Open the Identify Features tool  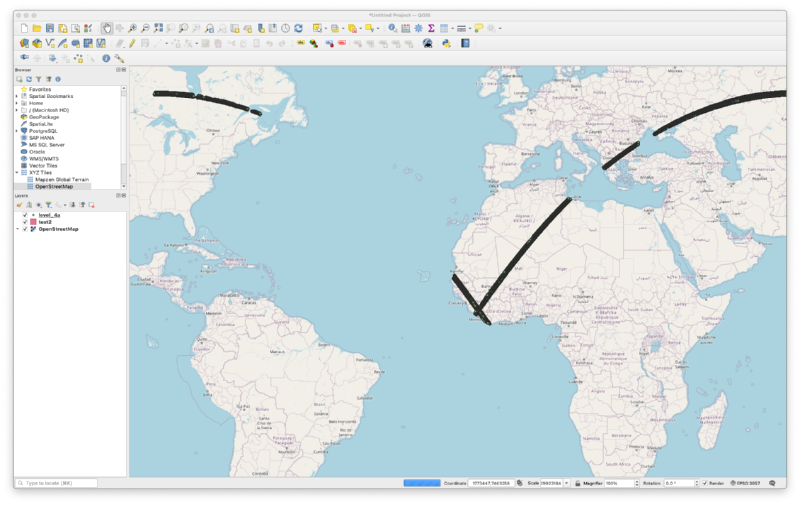click(392, 28)
